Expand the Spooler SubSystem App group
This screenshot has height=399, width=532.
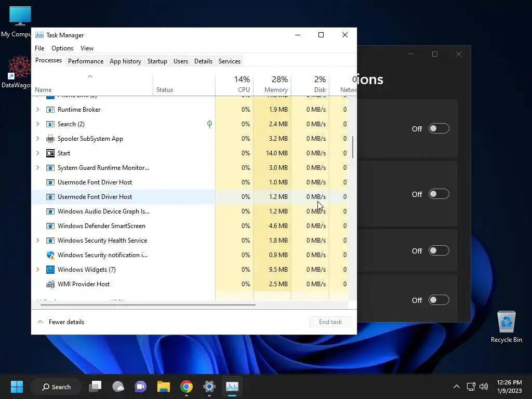point(37,139)
